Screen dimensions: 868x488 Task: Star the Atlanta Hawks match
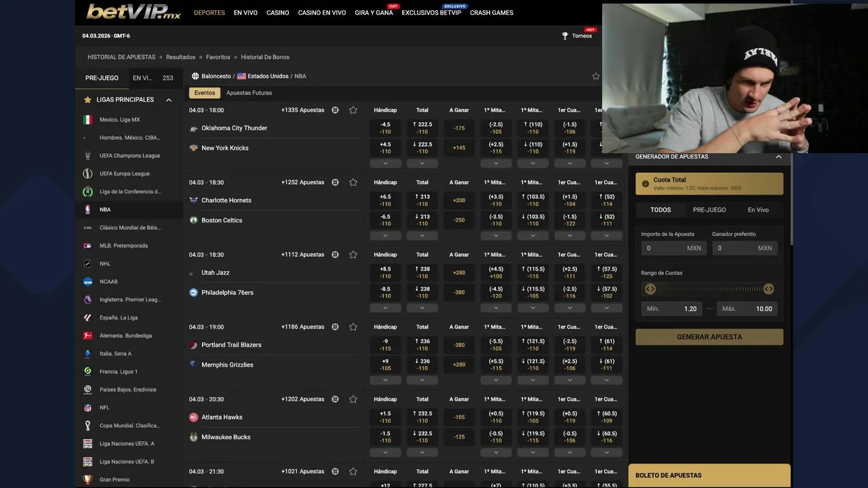point(353,399)
